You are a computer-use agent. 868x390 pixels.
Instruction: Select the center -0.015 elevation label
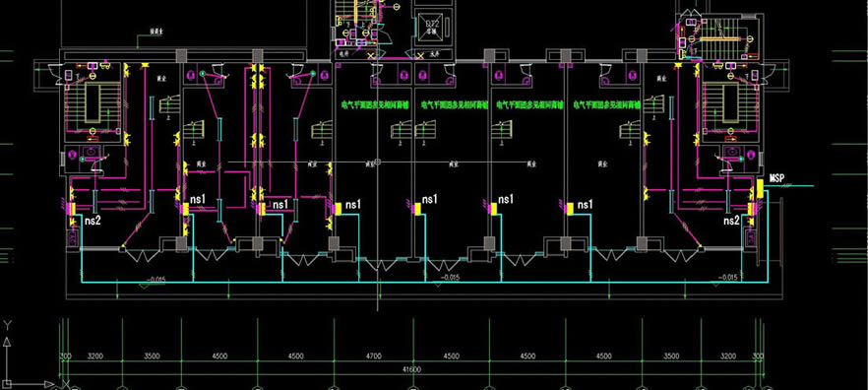click(450, 278)
